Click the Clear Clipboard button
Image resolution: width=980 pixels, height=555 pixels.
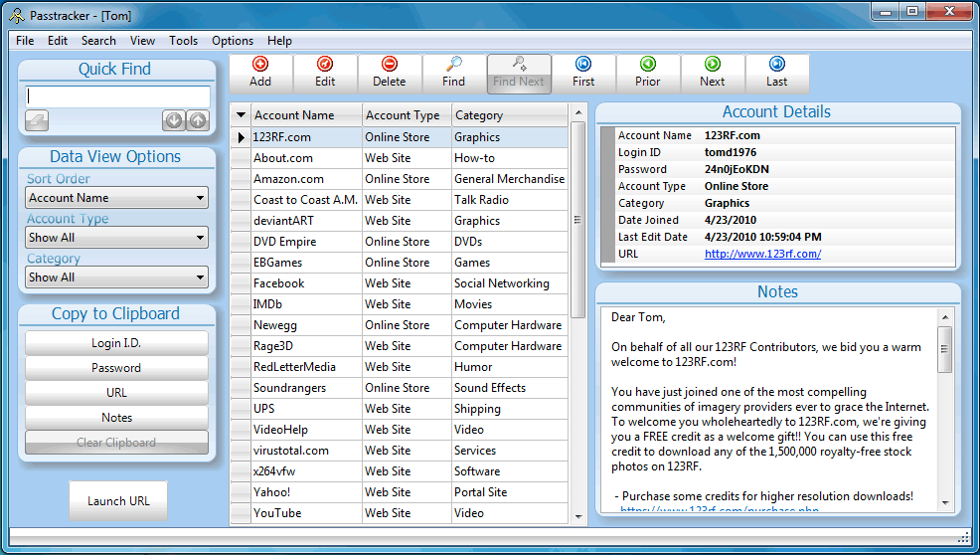116,443
